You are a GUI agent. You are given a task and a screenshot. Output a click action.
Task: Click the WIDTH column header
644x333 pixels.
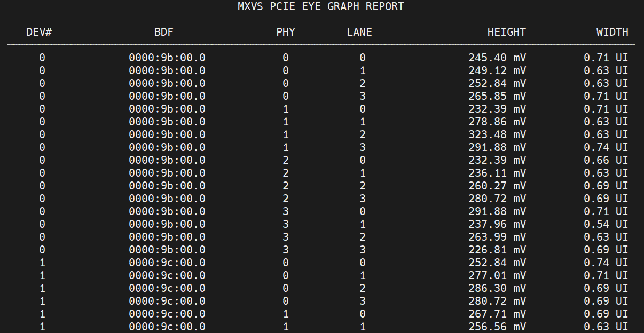click(x=612, y=32)
